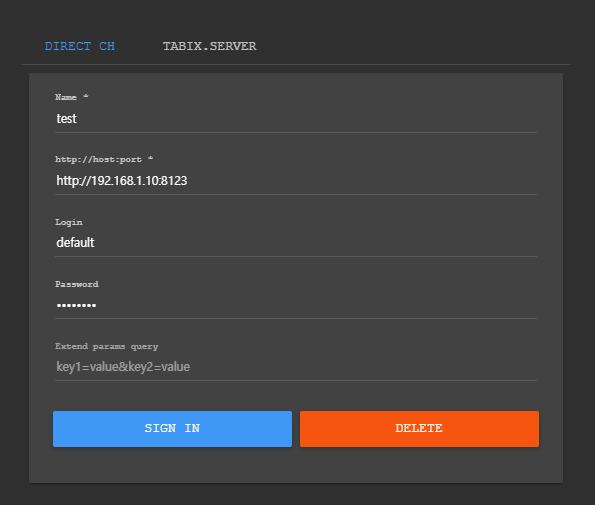Click the Extend params query field

296,367
